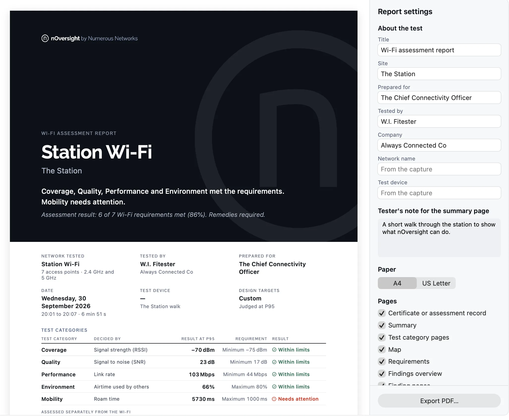Edit the Title field 'Wi-Fi assessment report'
The image size is (509, 420).
439,50
